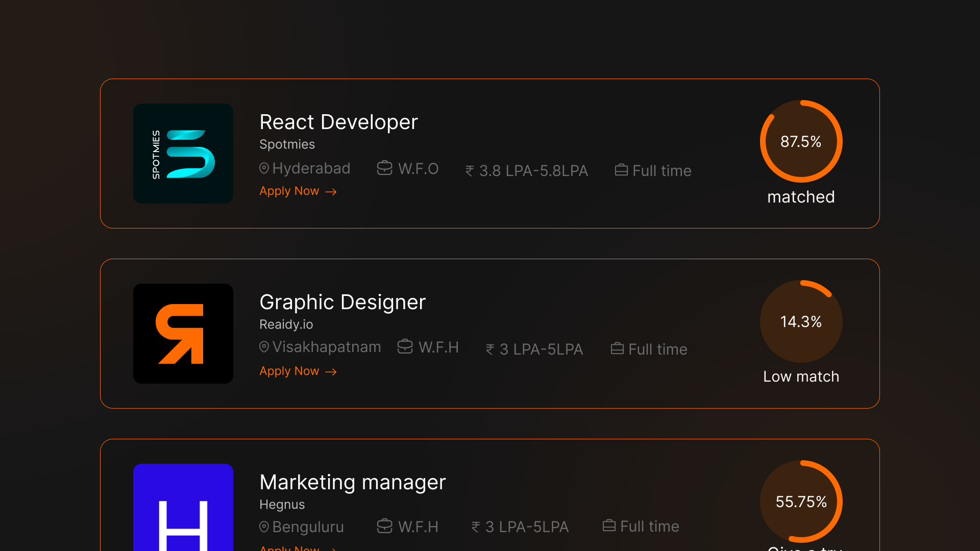Click the 87.5% matched progress ring
Screen dimensions: 980x551
[x=801, y=142]
